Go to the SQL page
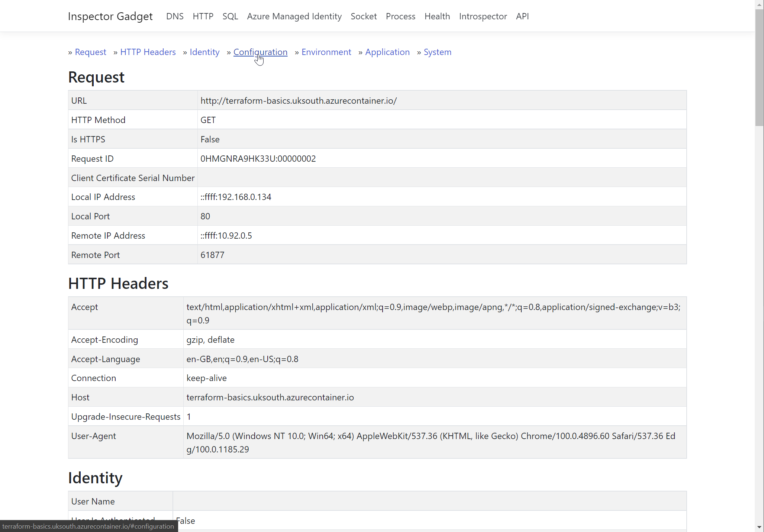 (x=230, y=16)
